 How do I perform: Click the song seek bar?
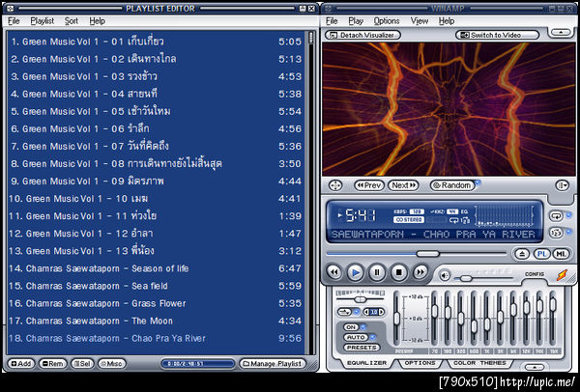pyautogui.click(x=417, y=254)
